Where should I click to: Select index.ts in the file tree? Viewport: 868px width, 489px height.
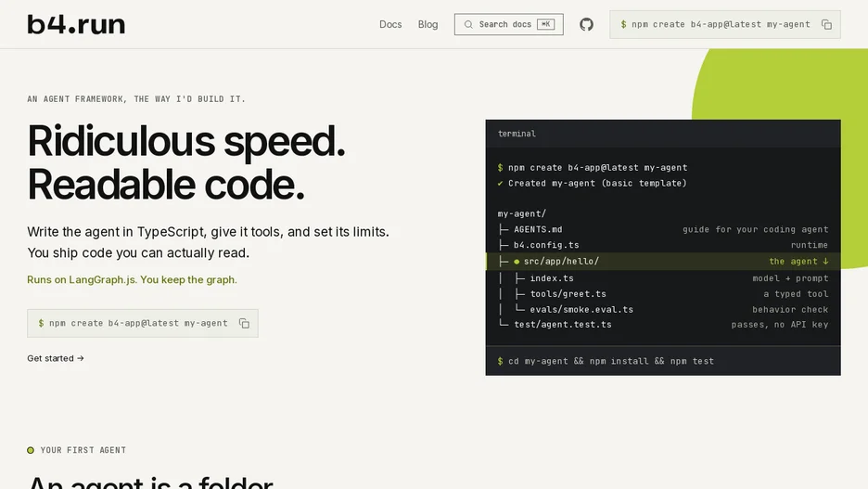(x=552, y=278)
